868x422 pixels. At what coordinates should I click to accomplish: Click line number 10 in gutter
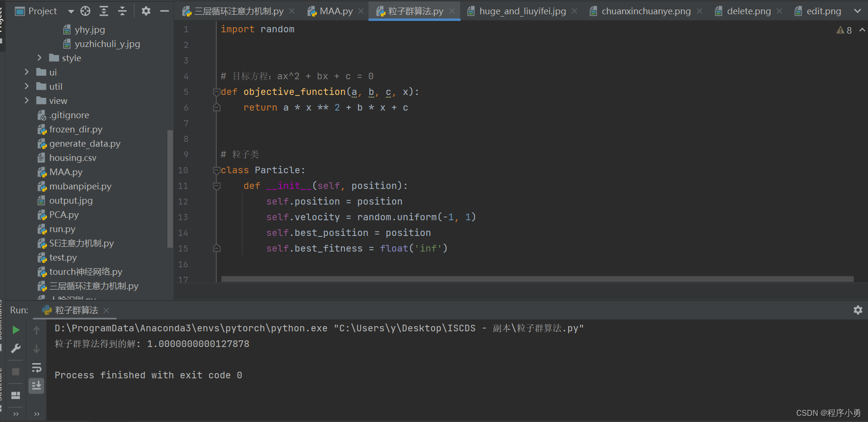pyautogui.click(x=183, y=170)
